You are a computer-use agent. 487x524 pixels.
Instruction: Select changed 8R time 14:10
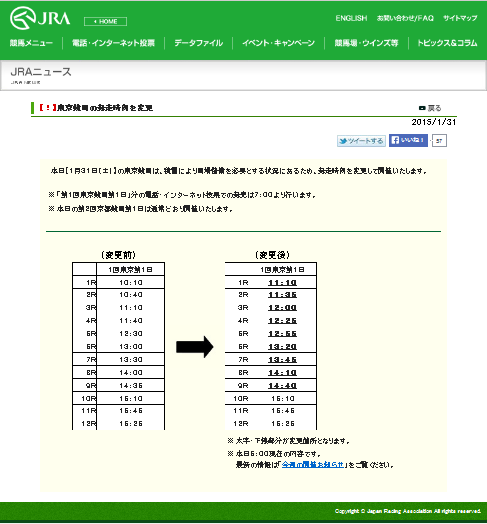(x=282, y=373)
